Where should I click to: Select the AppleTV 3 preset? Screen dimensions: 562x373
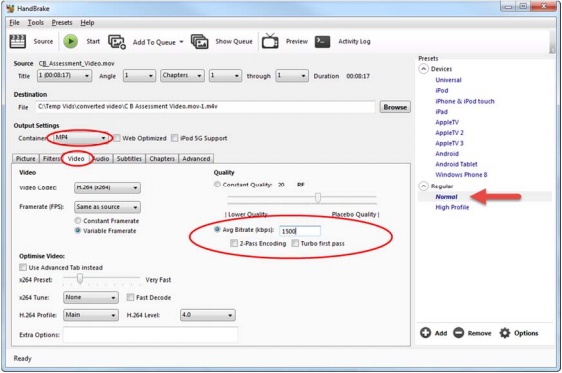point(449,143)
